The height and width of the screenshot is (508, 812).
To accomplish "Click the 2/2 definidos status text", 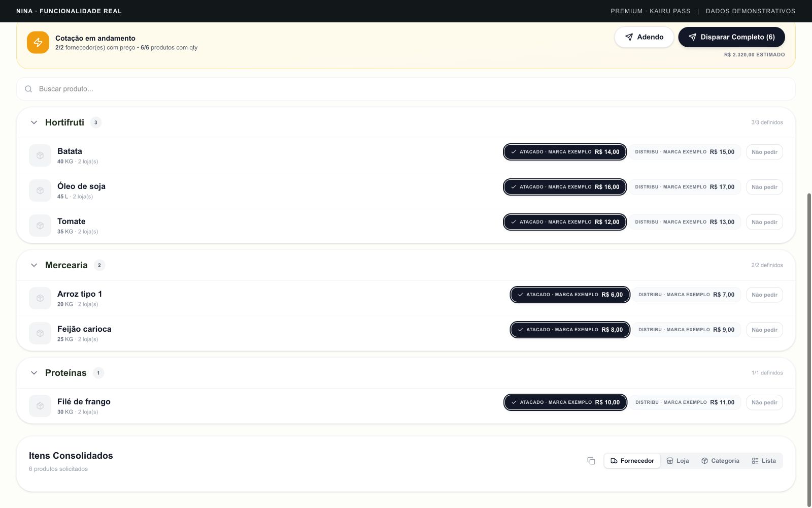I will coord(767,265).
